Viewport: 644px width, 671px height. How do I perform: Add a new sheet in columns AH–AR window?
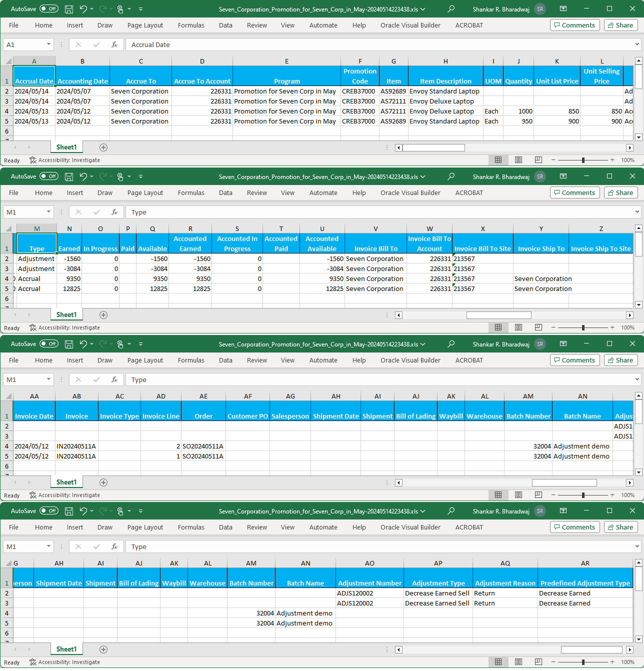(103, 649)
